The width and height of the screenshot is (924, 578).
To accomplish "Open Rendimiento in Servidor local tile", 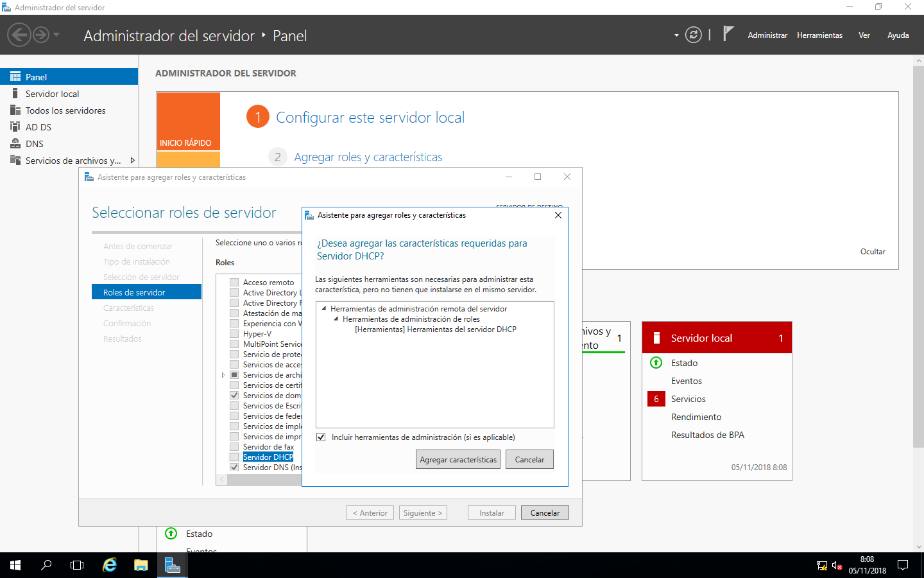I will pos(696,417).
